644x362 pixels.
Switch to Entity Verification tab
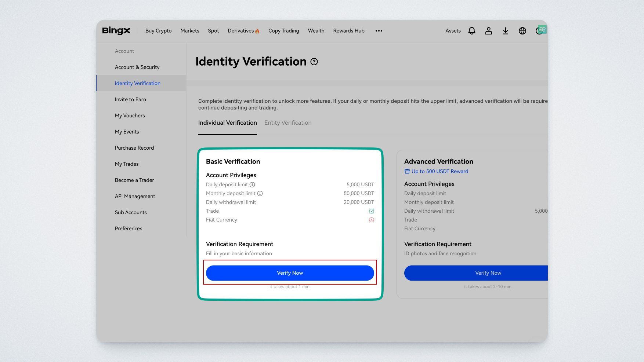click(x=288, y=123)
